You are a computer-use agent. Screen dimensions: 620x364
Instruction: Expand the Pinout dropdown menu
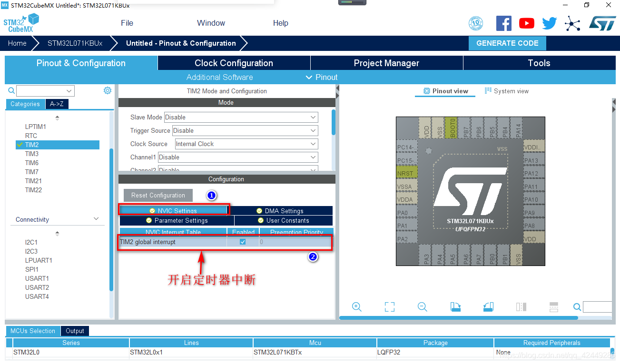click(x=321, y=77)
